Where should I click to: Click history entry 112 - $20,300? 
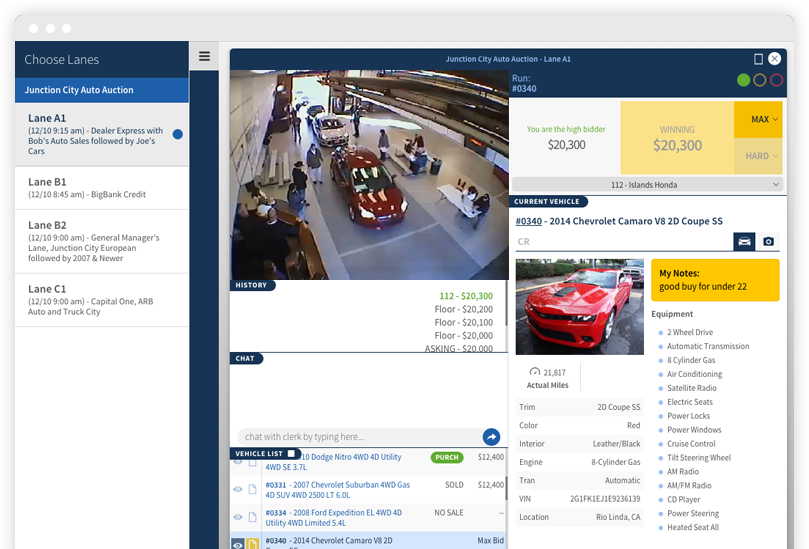466,296
